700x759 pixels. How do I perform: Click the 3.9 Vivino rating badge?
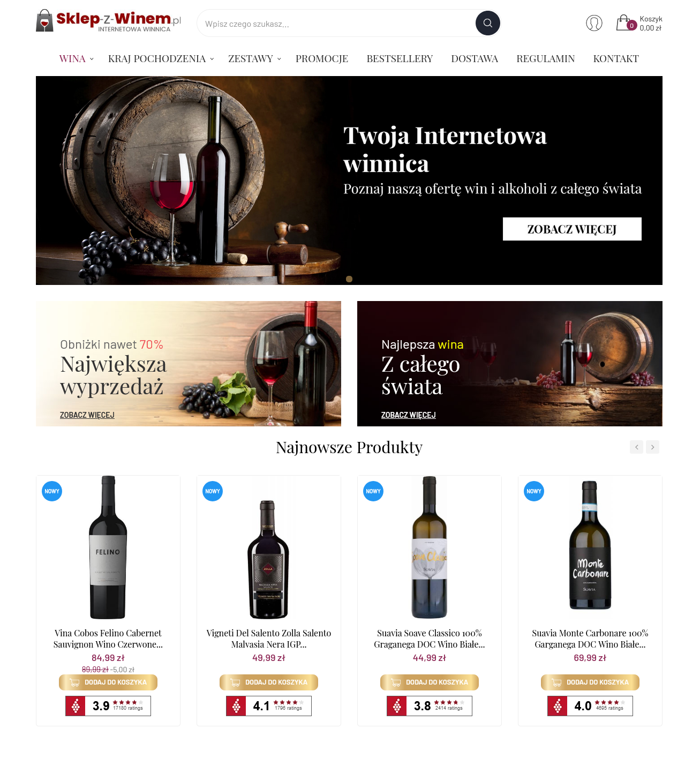tap(108, 706)
